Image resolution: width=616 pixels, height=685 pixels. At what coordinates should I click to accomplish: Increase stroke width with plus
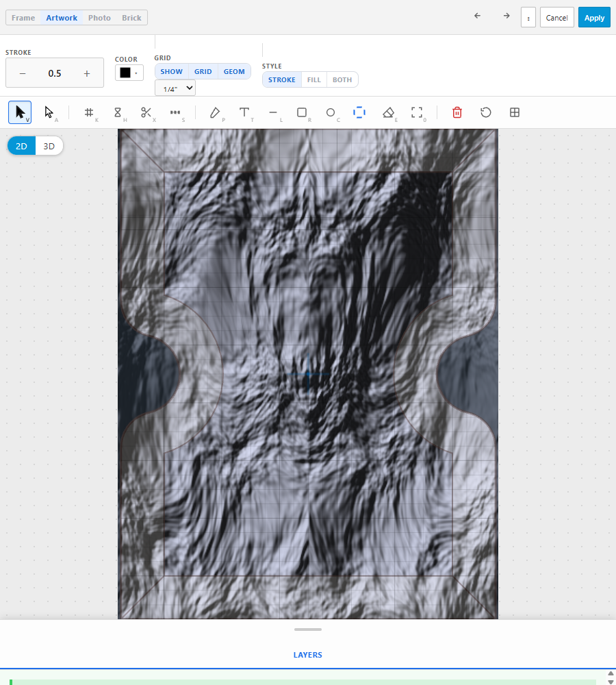click(87, 73)
